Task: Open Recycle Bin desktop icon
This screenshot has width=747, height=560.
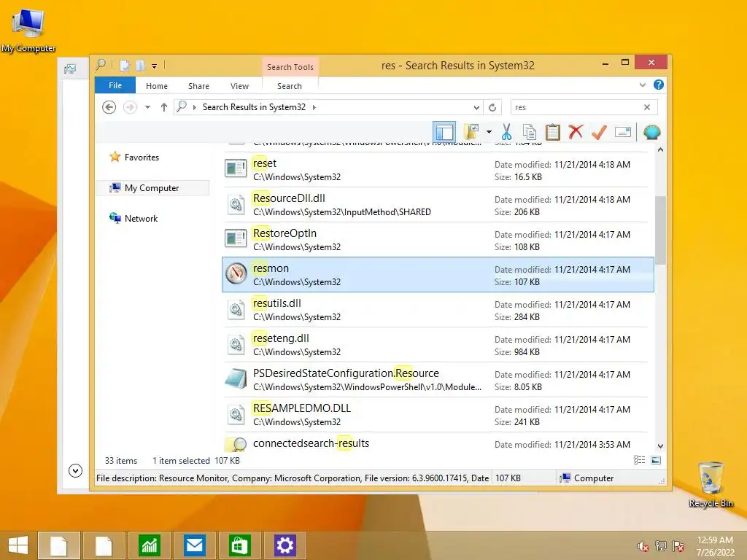Action: click(x=711, y=484)
